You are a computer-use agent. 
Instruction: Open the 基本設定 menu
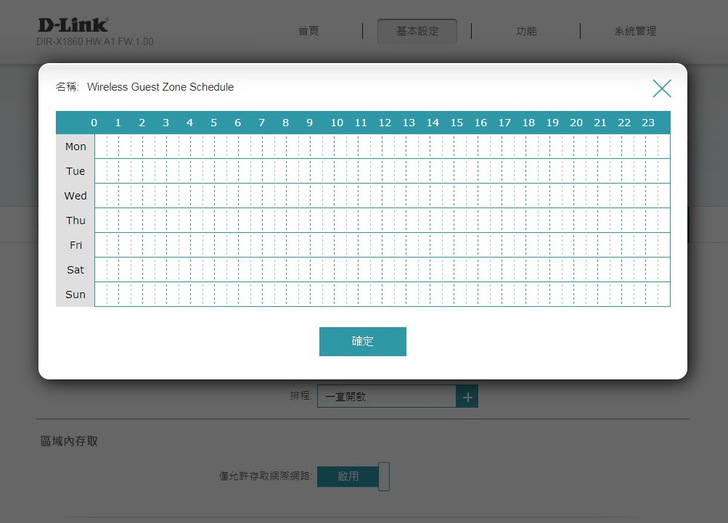pos(417,31)
